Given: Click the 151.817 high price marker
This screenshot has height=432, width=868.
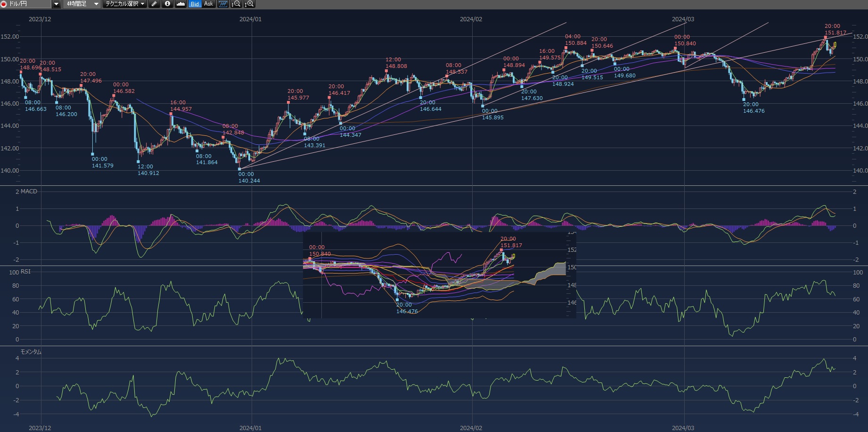Looking at the screenshot, I should click(x=835, y=33).
